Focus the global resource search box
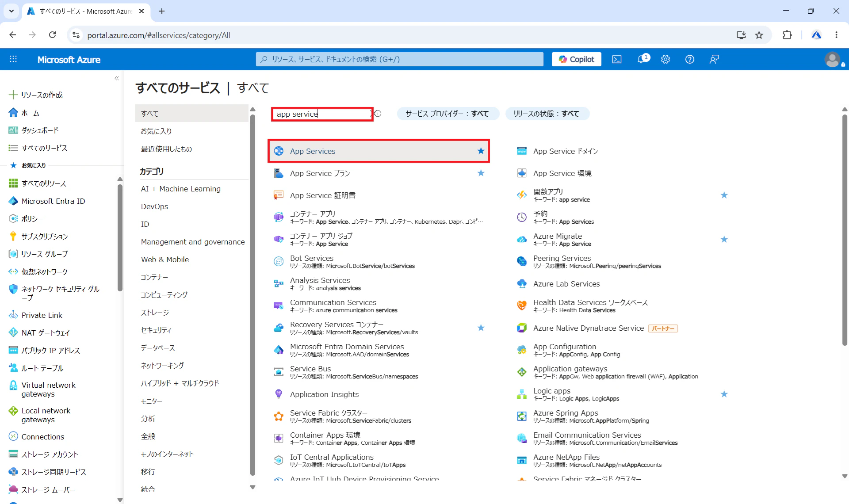This screenshot has width=849, height=504. (399, 59)
